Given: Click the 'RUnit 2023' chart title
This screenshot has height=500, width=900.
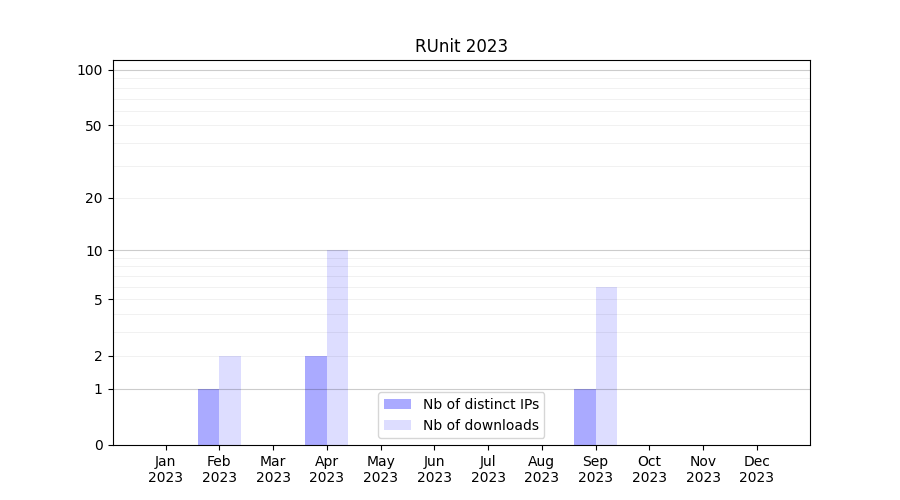Looking at the screenshot, I should (x=461, y=46).
